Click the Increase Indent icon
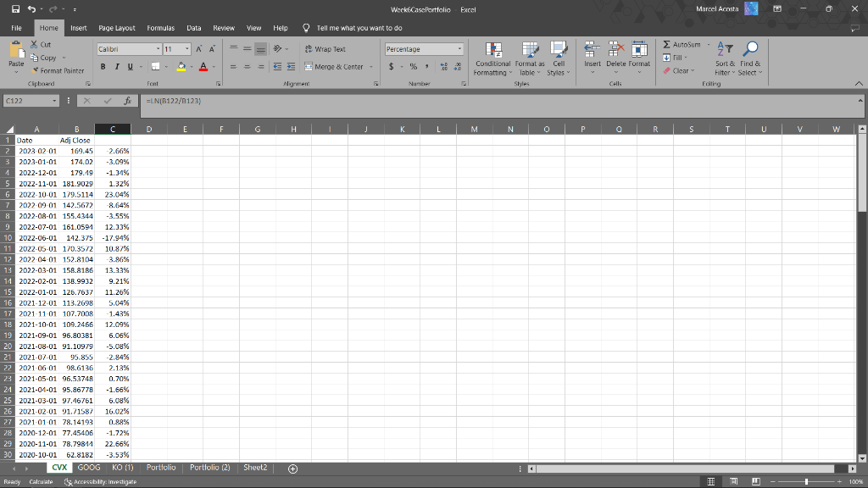 tap(291, 67)
